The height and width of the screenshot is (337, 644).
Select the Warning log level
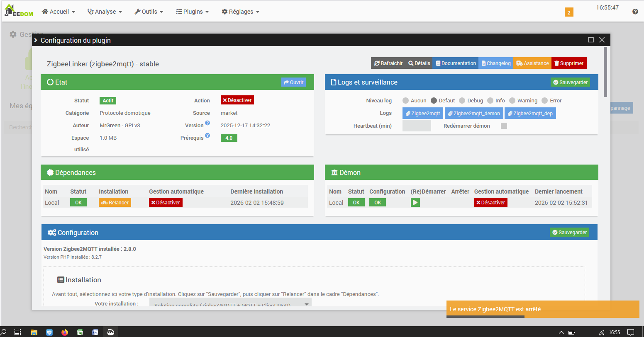512,101
